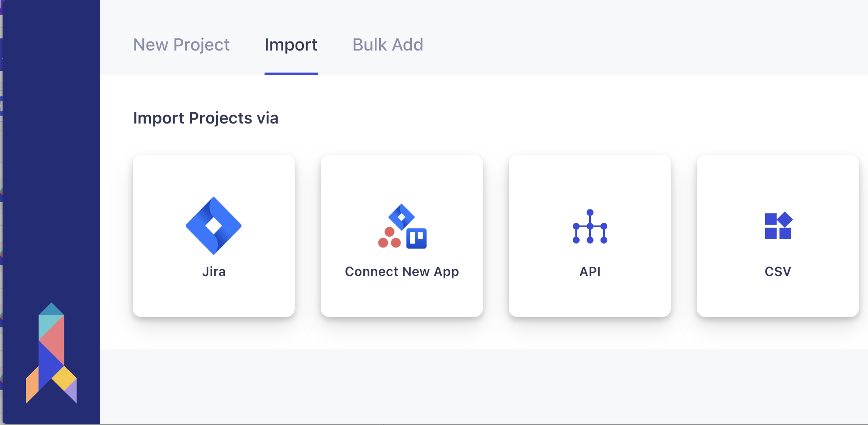This screenshot has height=425, width=868.
Task: Choose the CSV label text
Action: (x=778, y=272)
